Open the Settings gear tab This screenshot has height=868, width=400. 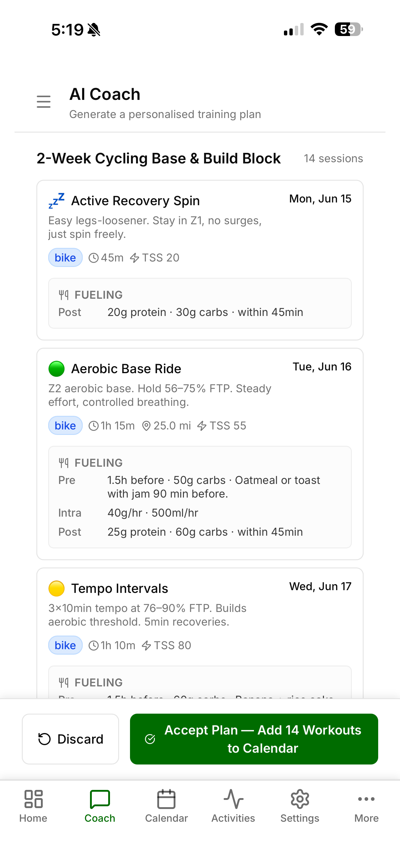pos(300,799)
